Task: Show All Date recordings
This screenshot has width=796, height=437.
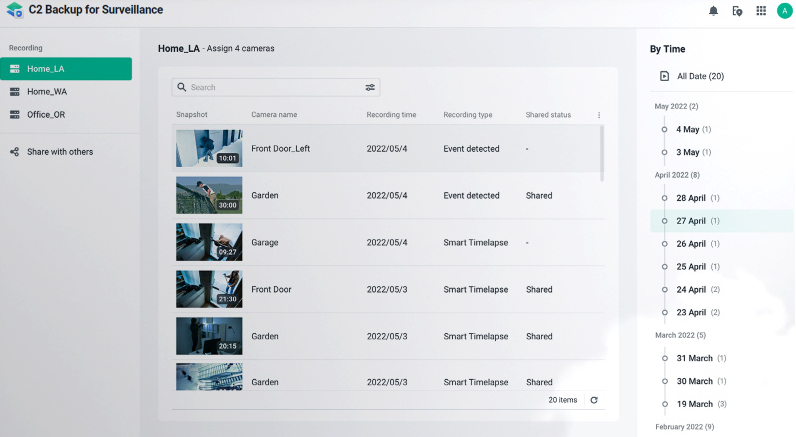Action: pos(700,76)
